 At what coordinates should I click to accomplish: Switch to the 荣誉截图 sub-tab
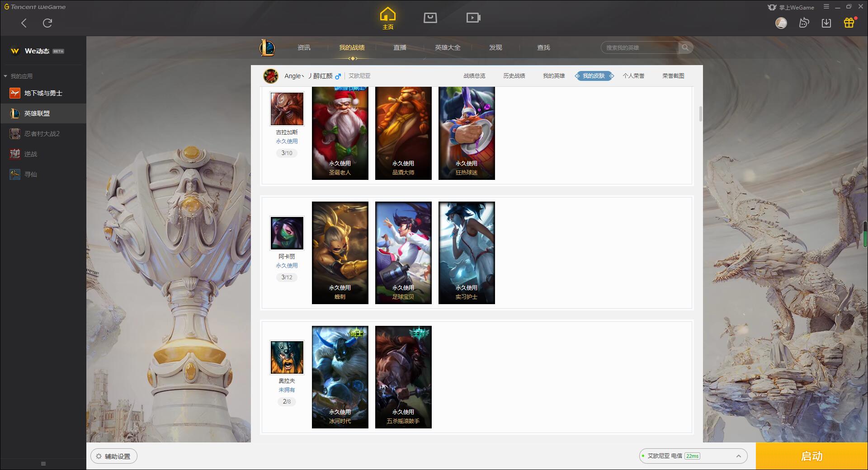pyautogui.click(x=673, y=76)
